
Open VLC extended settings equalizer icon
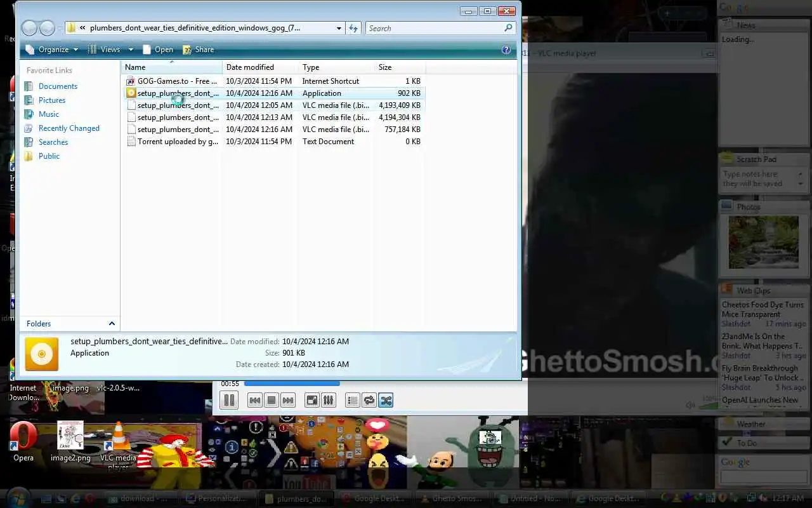click(x=328, y=400)
